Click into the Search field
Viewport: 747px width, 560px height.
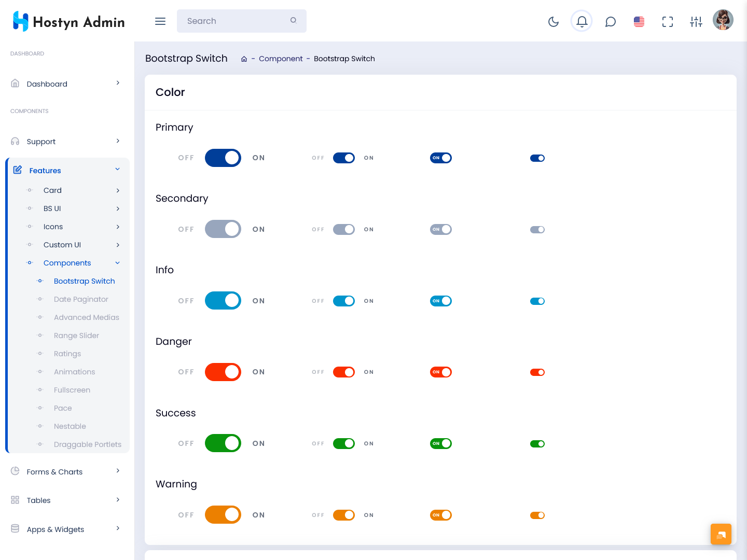[236, 21]
